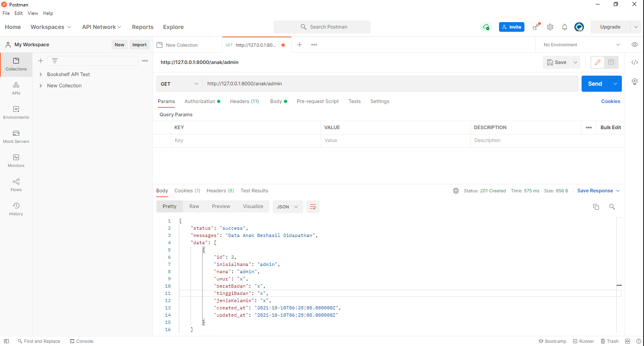
Task: Switch to the Authorization tab
Action: (x=203, y=101)
